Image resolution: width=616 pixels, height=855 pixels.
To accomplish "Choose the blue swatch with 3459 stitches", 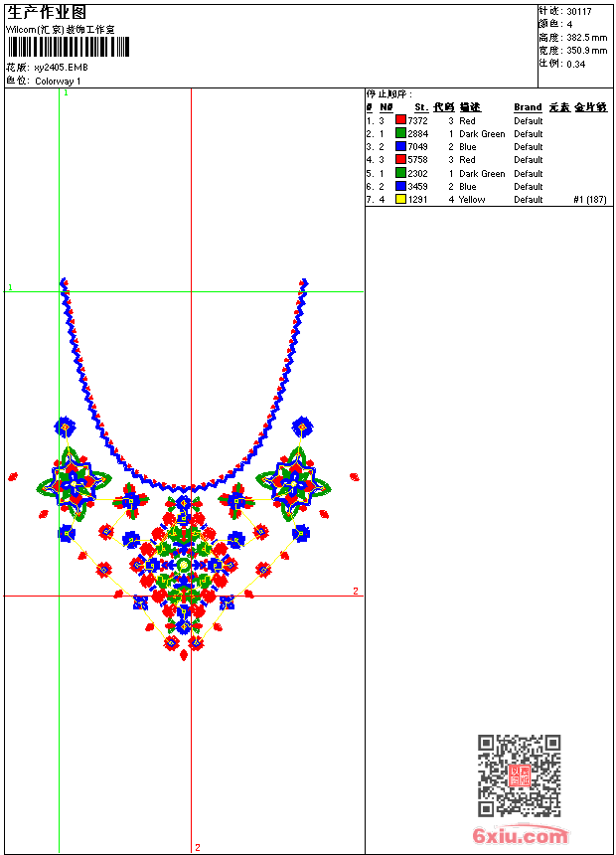I will (400, 186).
